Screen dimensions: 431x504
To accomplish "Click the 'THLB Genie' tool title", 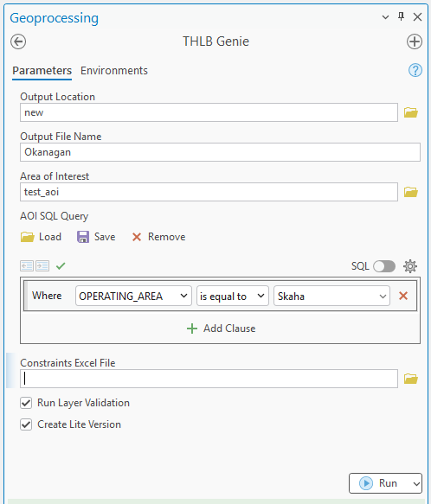I will click(x=216, y=41).
